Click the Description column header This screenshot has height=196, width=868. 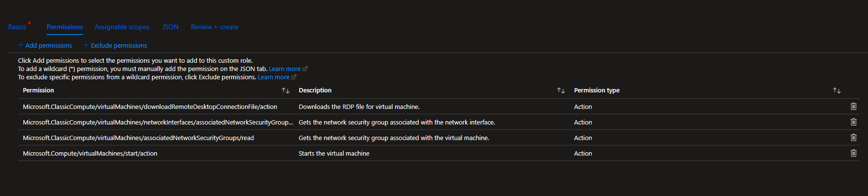click(315, 90)
